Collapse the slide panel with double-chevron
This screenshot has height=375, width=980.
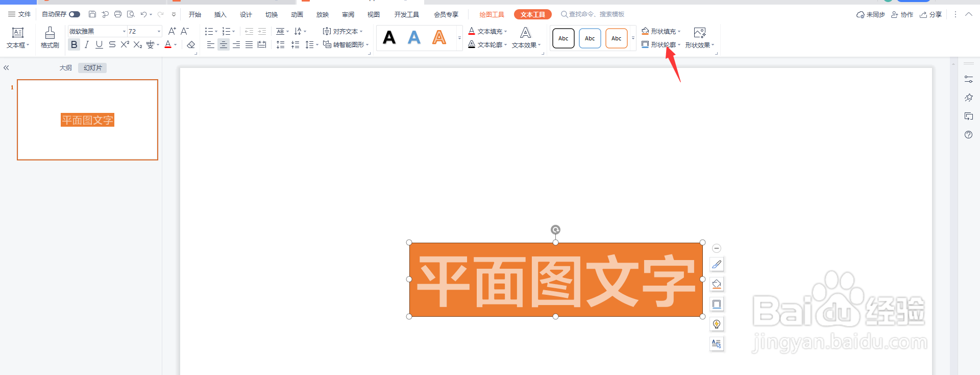point(6,67)
